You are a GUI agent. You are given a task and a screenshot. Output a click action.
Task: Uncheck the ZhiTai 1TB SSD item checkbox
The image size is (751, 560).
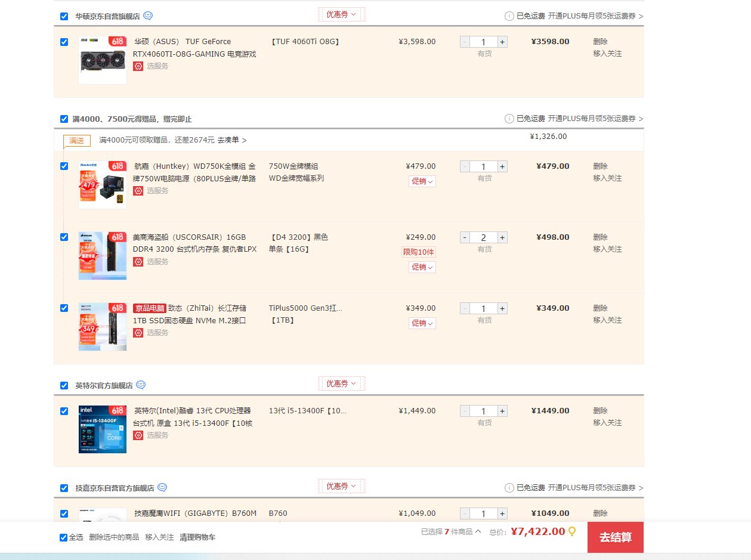click(64, 308)
